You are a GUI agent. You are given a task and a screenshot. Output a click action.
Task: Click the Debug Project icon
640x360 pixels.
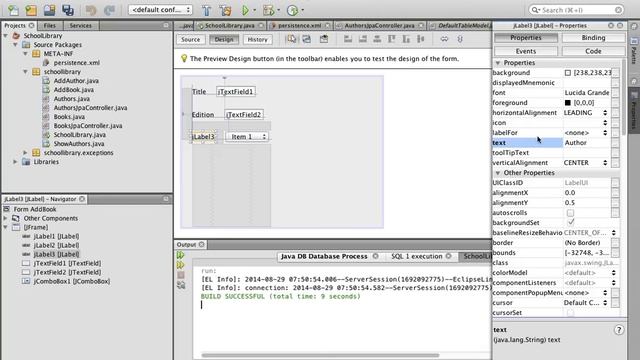point(269,10)
